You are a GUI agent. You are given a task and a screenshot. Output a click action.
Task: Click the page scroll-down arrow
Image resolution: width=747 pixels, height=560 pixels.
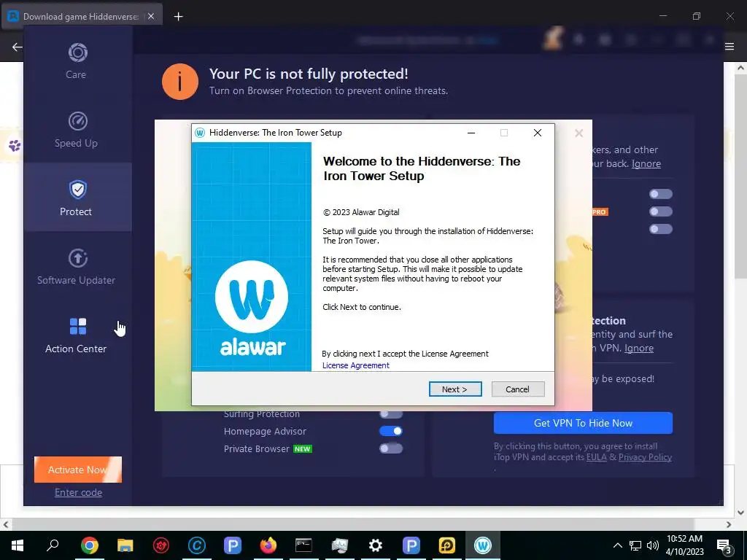741,513
